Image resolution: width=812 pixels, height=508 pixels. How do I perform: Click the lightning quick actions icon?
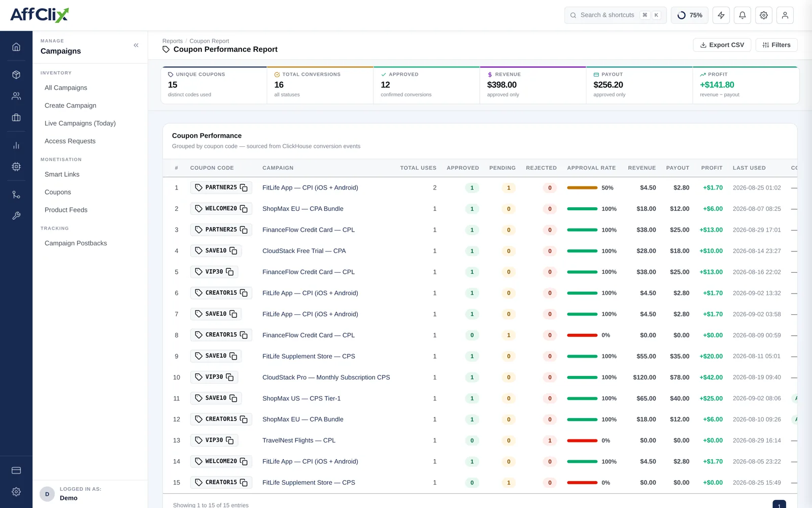[721, 15]
